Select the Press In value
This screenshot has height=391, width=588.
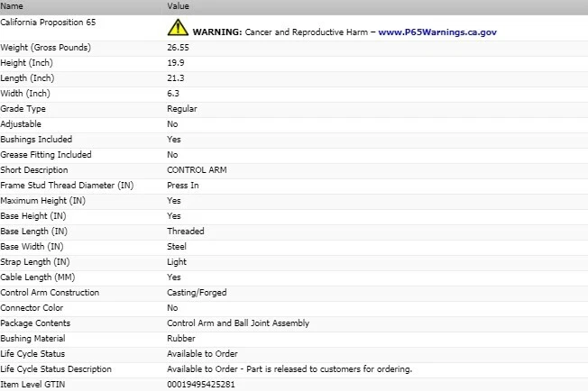pyautogui.click(x=183, y=186)
